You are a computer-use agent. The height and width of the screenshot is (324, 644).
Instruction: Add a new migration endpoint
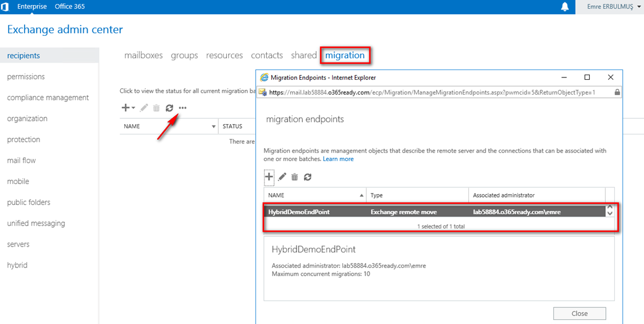268,177
